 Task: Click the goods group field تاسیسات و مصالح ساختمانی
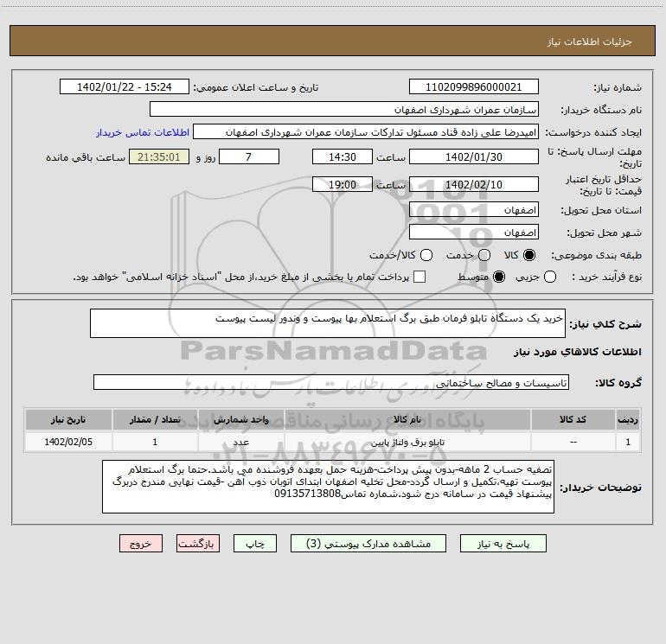coord(331,382)
